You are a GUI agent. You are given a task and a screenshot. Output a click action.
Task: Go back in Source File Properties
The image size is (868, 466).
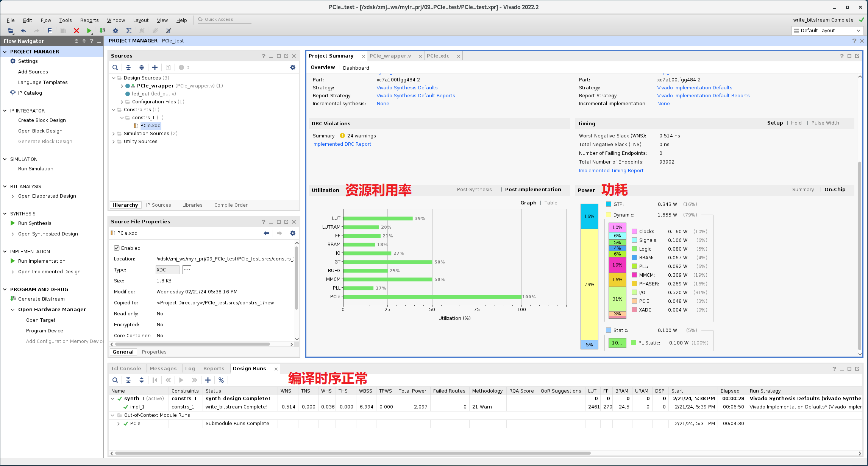(x=266, y=233)
